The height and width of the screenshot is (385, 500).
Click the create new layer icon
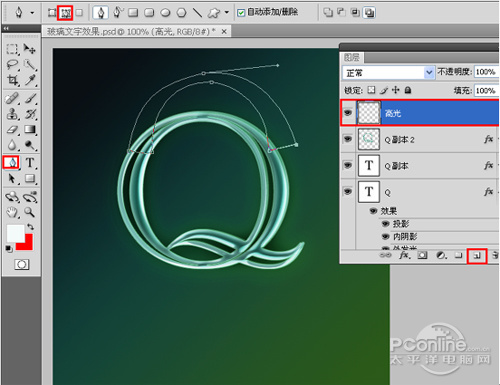[477, 256]
